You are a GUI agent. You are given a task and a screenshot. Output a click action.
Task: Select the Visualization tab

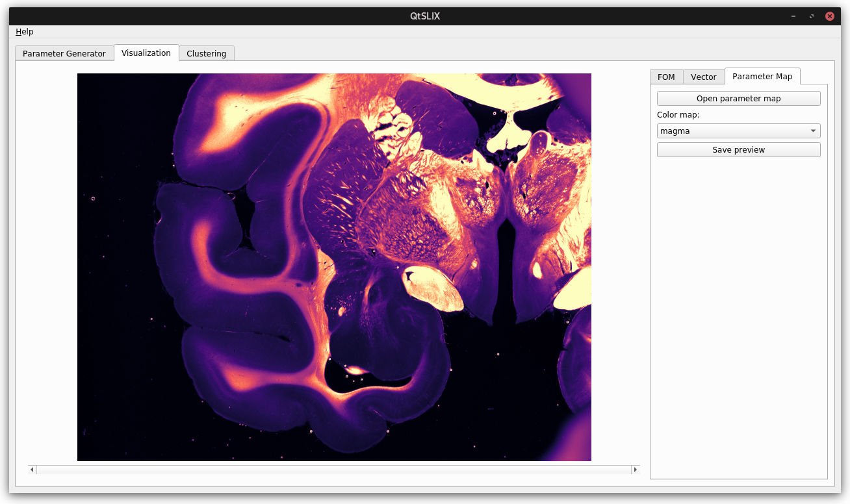(146, 53)
